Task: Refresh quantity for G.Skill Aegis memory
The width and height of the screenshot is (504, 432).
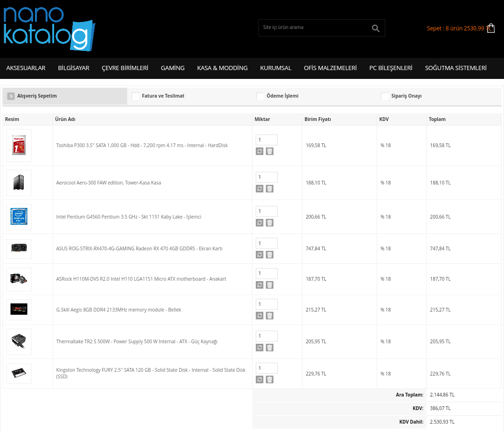Action: [x=259, y=316]
